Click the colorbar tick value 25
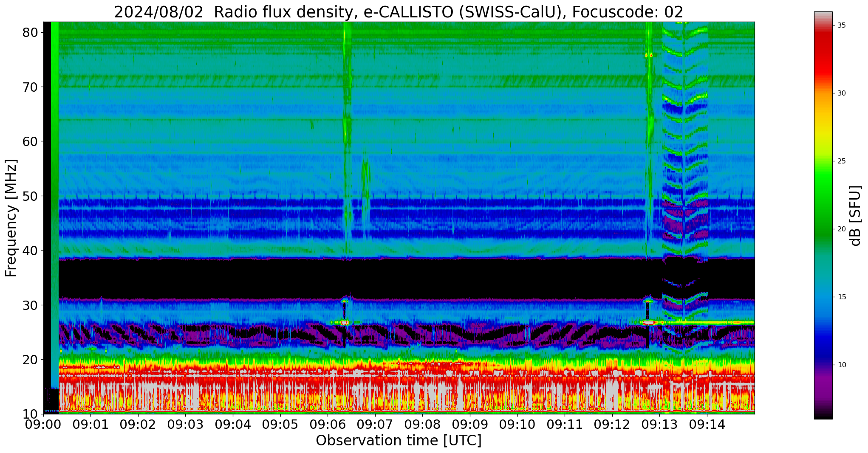Screen dimensions: 868x453 [841, 161]
